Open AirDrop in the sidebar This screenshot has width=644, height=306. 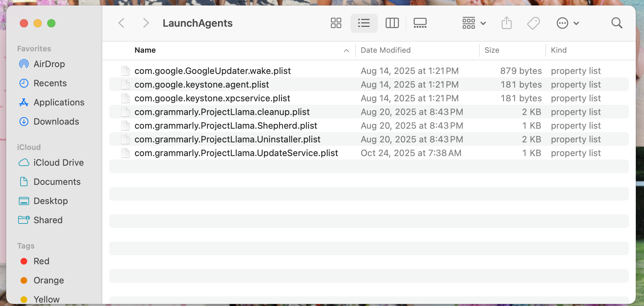pos(49,64)
